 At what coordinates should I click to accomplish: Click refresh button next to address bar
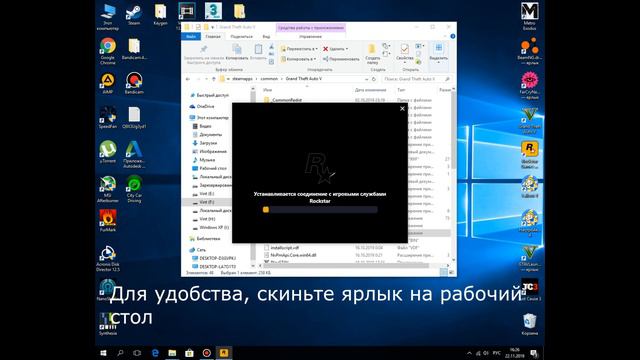point(373,79)
